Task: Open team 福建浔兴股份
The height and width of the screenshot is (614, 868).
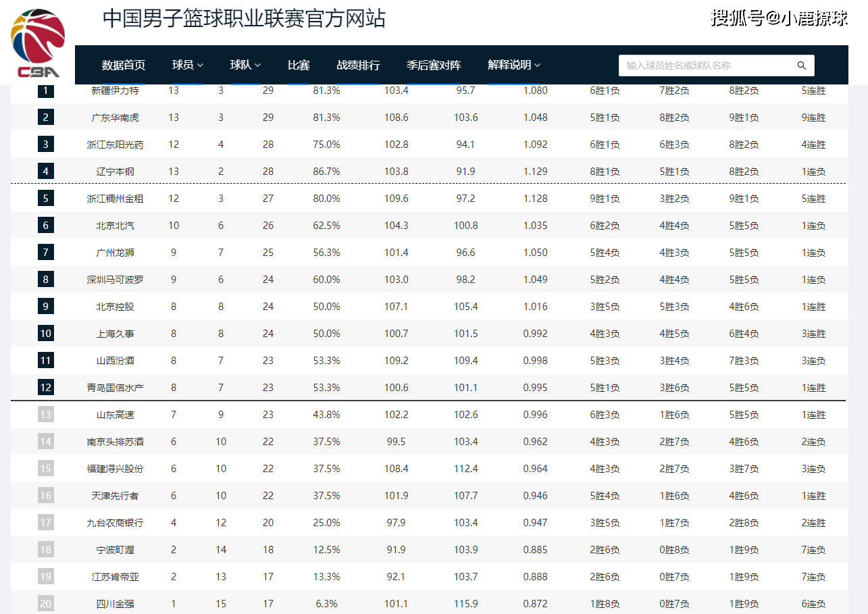Action: click(x=115, y=469)
